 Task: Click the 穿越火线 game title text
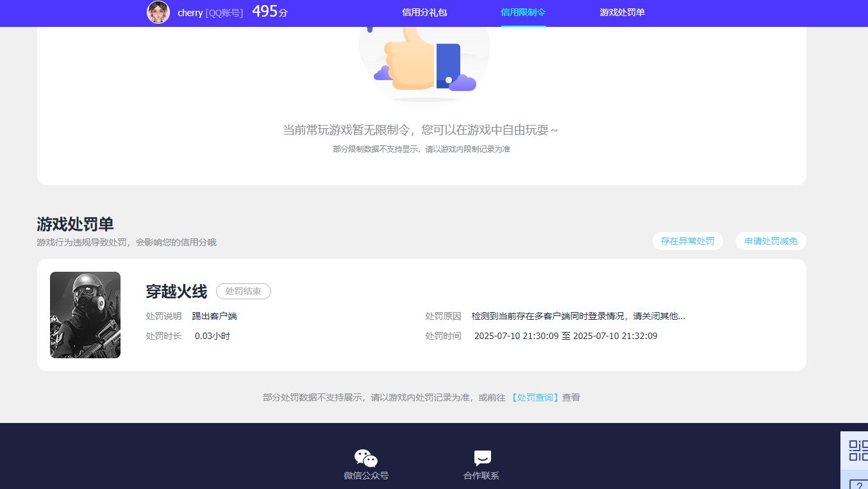click(176, 292)
